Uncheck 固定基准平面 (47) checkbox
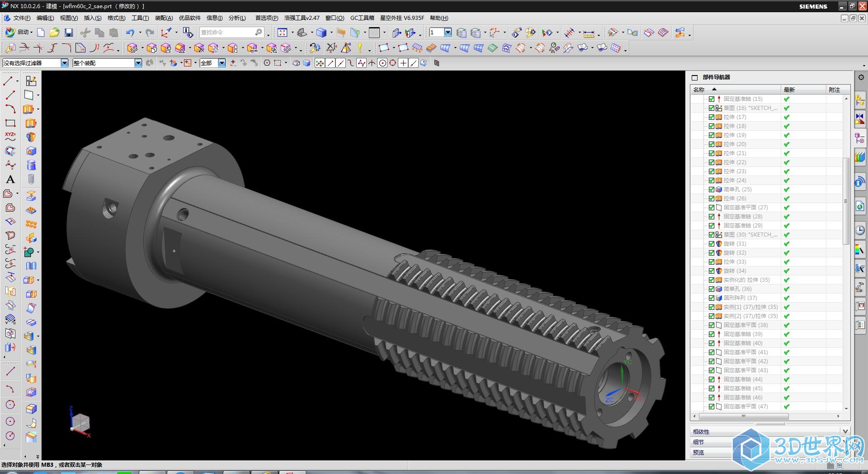 pyautogui.click(x=712, y=407)
